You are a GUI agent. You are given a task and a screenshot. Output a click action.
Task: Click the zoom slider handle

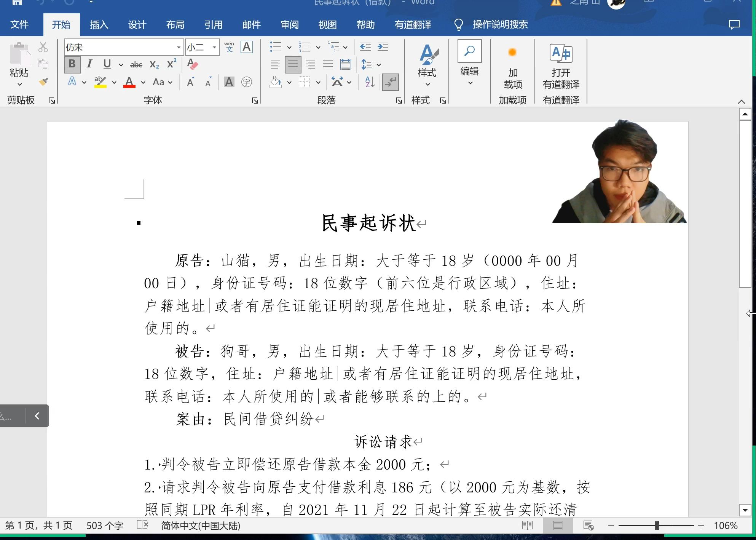tap(657, 526)
